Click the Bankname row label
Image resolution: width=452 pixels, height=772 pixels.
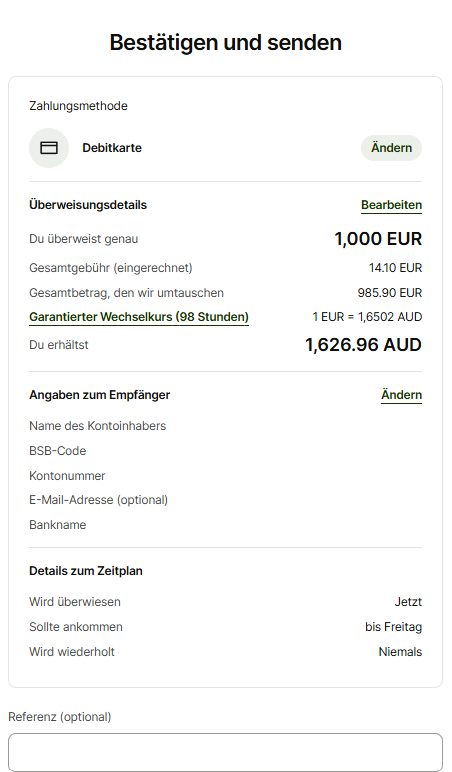(58, 525)
